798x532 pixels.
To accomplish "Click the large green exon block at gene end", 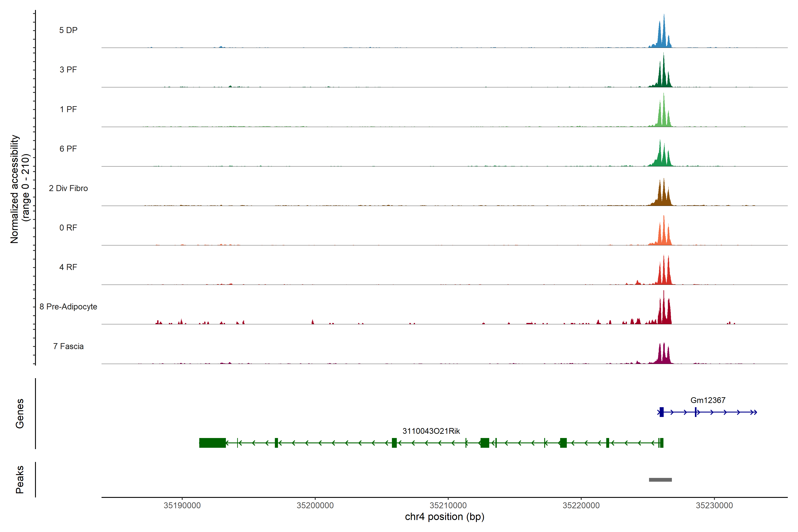I will 212,443.
